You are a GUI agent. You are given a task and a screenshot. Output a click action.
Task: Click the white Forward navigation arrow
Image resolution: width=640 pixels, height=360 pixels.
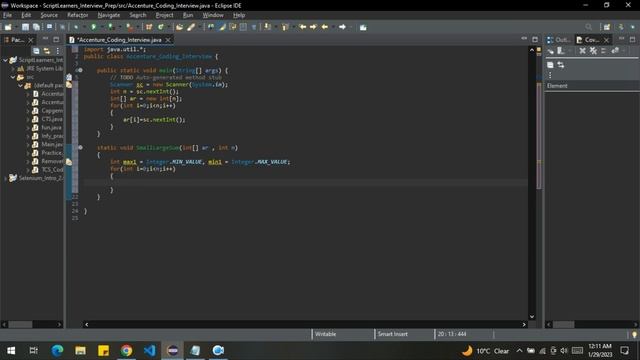coord(342,27)
